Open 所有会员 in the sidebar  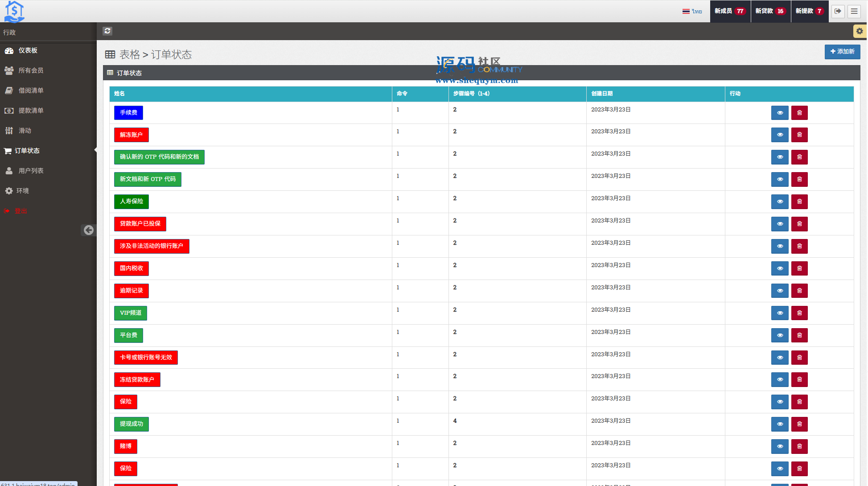click(31, 70)
